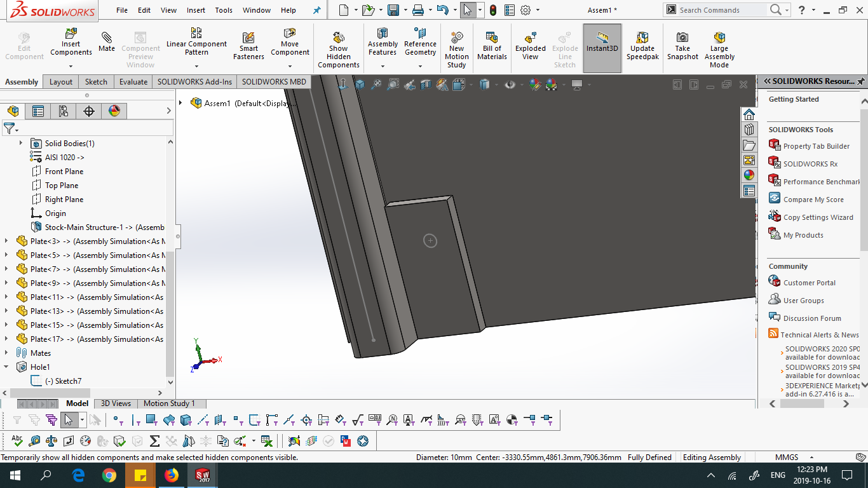
Task: Click the filter funnel in feature tree
Action: coord(9,128)
